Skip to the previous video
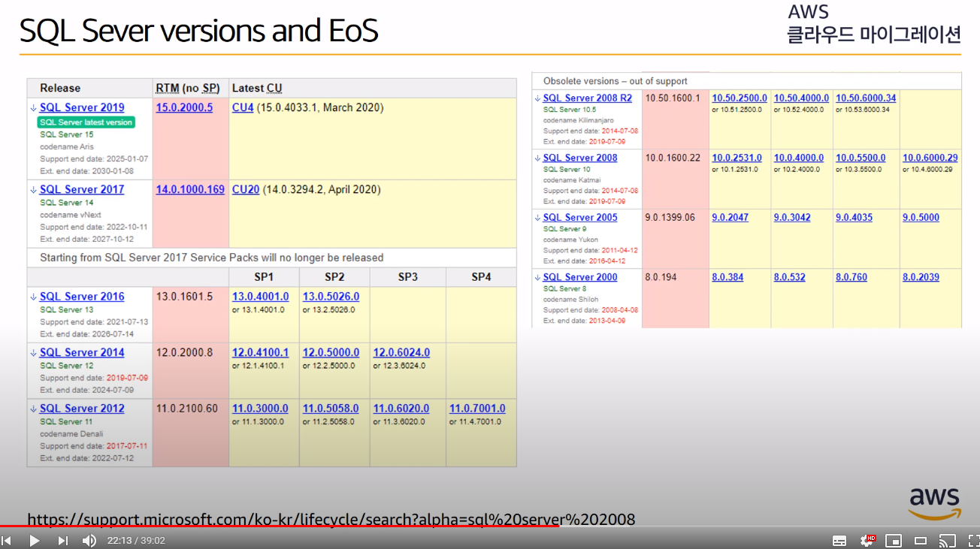The image size is (980, 549). 6,541
